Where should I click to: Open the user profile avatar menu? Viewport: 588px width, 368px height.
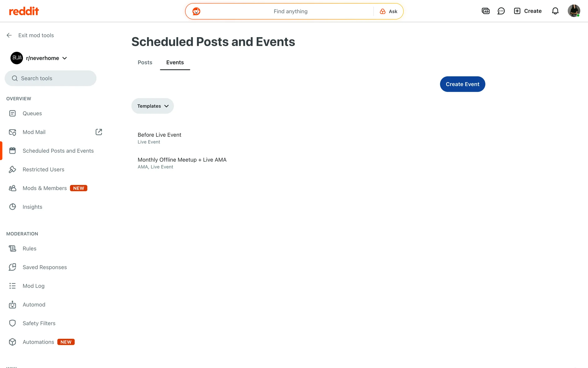[x=574, y=11]
